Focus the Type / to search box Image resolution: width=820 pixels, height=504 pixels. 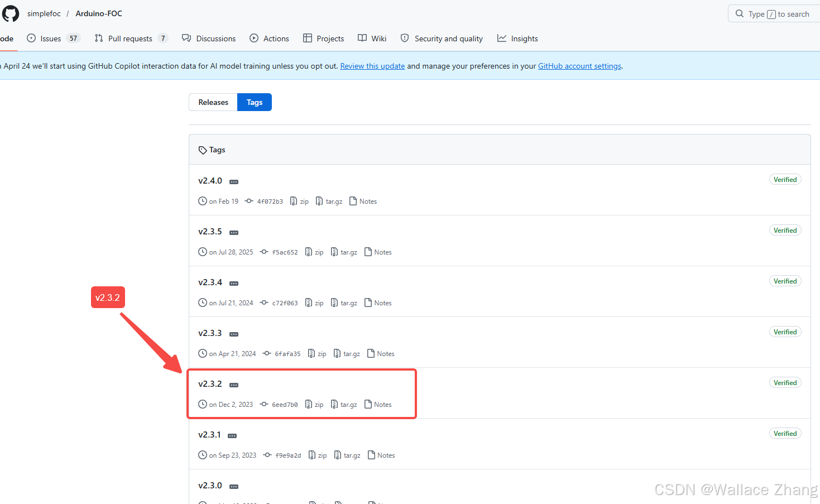[775, 14]
